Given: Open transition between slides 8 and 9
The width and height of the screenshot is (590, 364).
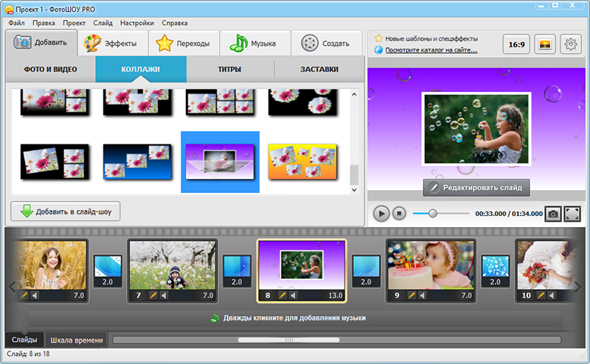Looking at the screenshot, I should (366, 270).
